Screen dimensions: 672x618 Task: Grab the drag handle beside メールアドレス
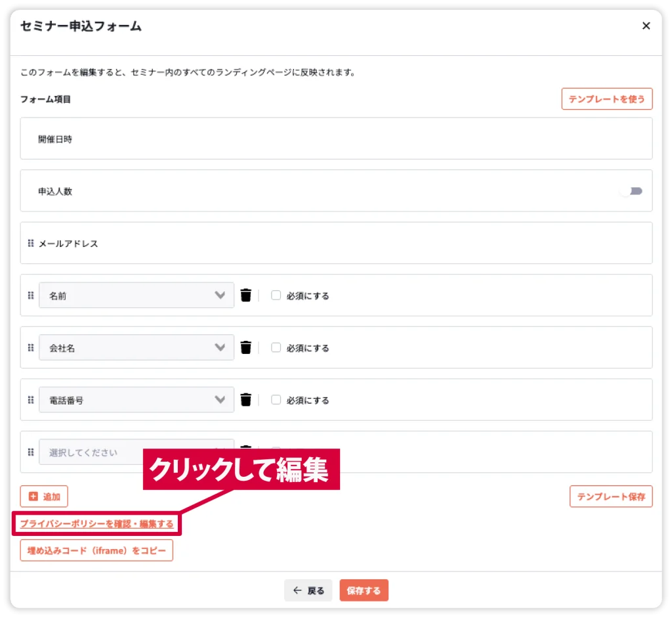click(31, 243)
